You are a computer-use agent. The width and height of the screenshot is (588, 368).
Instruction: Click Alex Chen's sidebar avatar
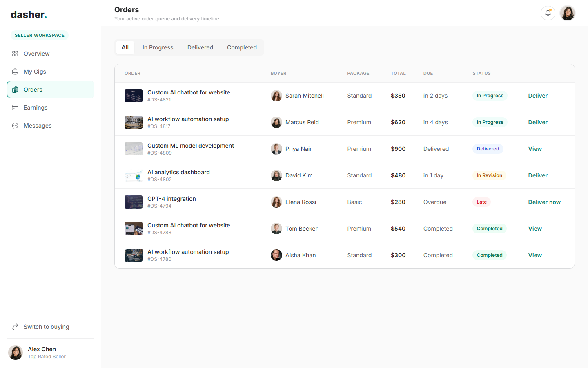(x=16, y=352)
